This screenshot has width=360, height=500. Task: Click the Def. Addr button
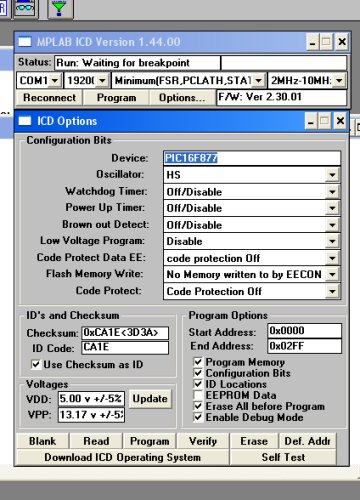[x=307, y=441]
